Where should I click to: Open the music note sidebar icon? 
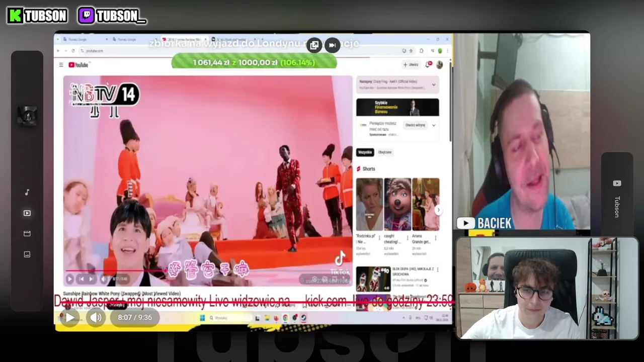click(x=27, y=192)
